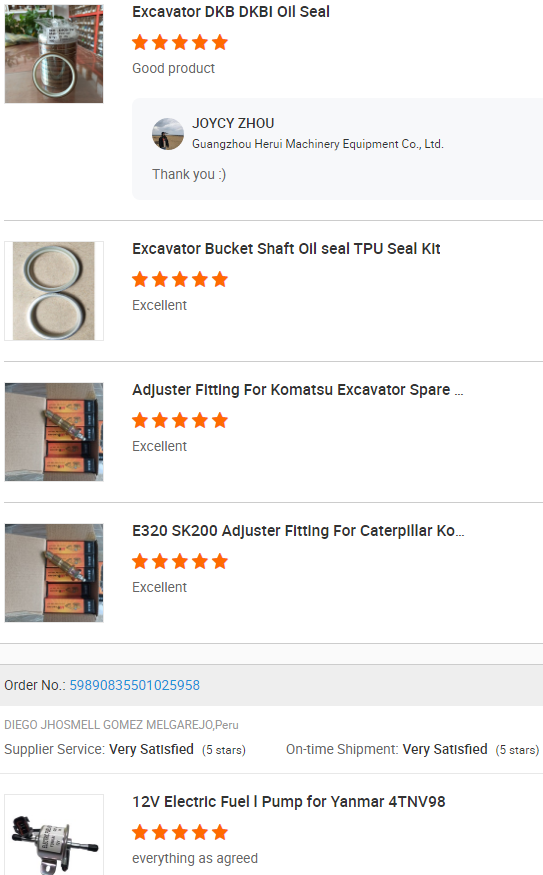Screen dimensions: 543x875
Task: Click Excavator Bucket Shaft Oil seal TPU title
Action: coord(286,249)
